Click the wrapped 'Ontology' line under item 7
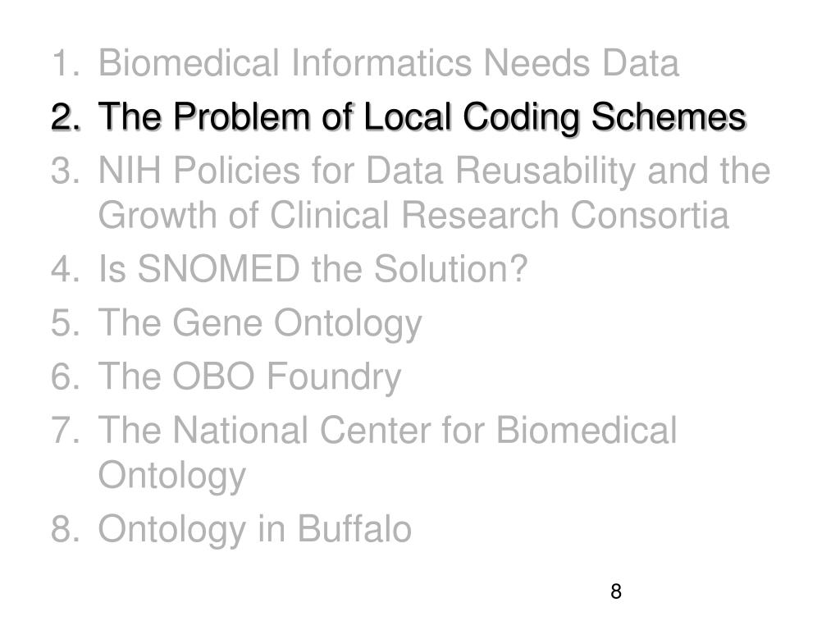Screen dimensions: 840x630 click(x=172, y=477)
